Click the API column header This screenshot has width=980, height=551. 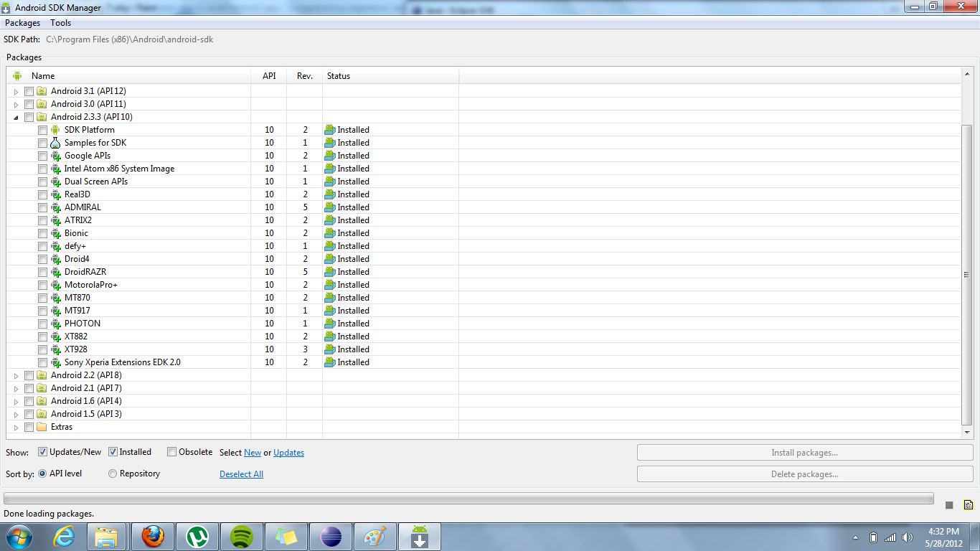(269, 75)
